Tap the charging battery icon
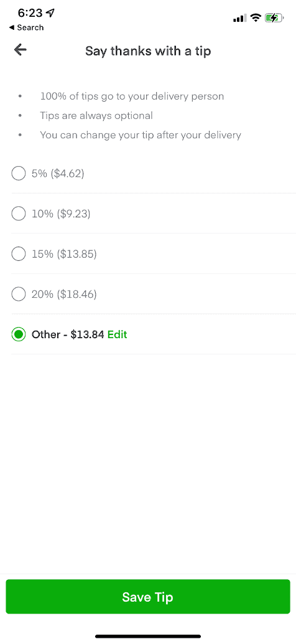The height and width of the screenshot is (644, 296). pos(274,17)
